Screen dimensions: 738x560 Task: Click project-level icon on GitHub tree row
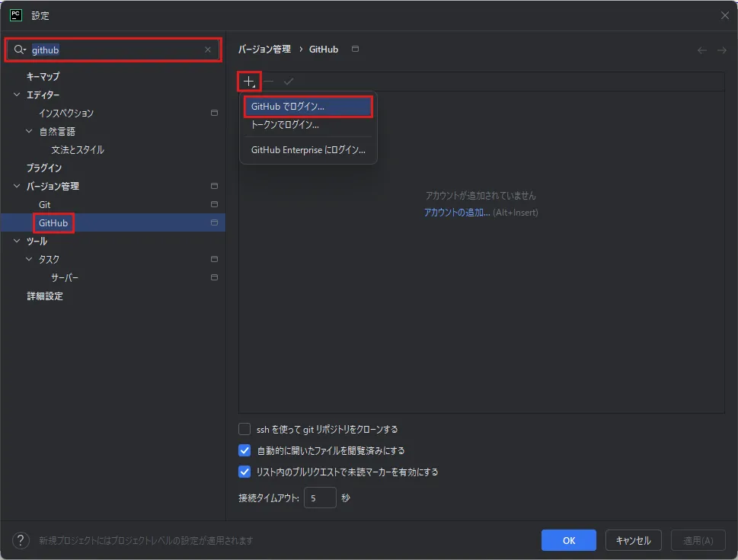pos(214,222)
